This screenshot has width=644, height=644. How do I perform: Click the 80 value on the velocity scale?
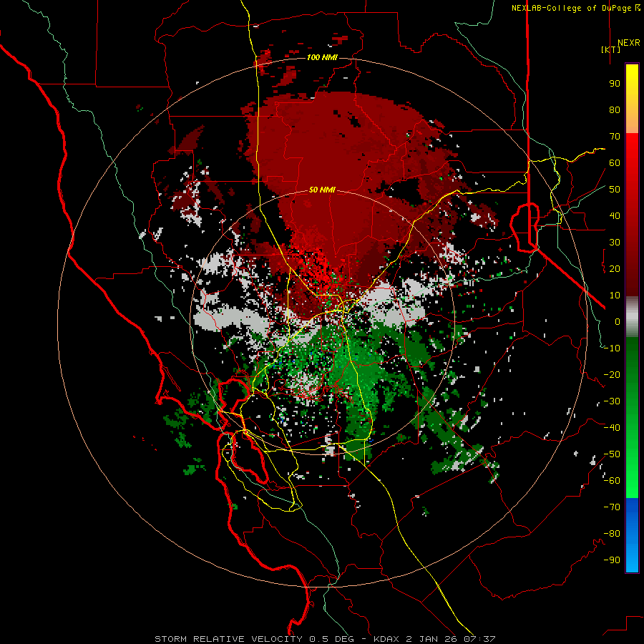point(615,109)
